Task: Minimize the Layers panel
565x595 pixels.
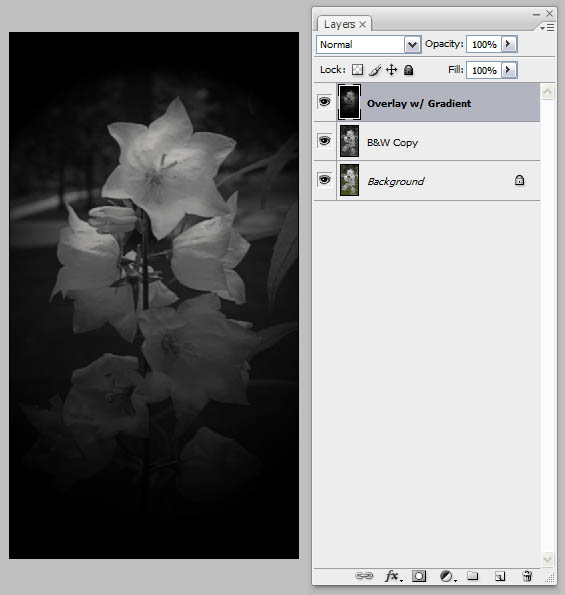Action: [536, 14]
